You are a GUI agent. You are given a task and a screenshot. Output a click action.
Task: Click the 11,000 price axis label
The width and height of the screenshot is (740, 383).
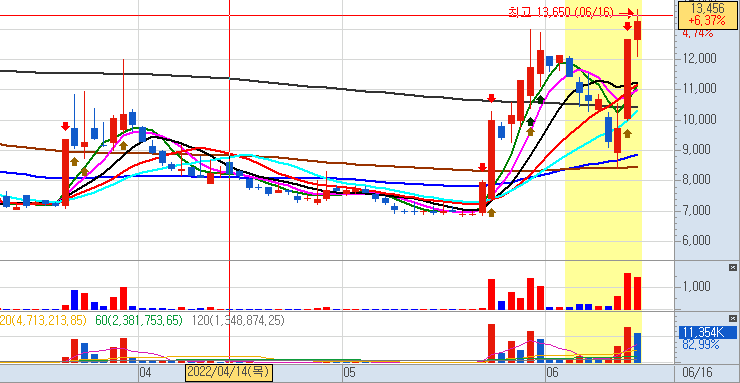699,89
